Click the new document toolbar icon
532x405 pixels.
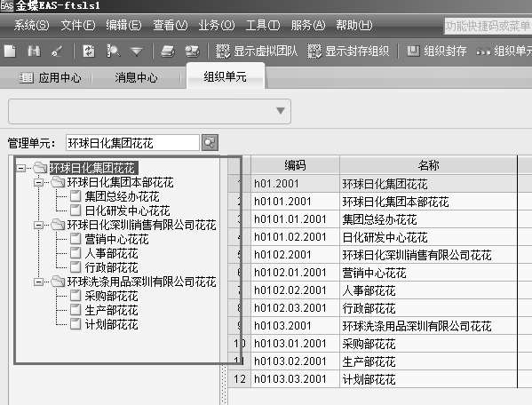click(10, 52)
